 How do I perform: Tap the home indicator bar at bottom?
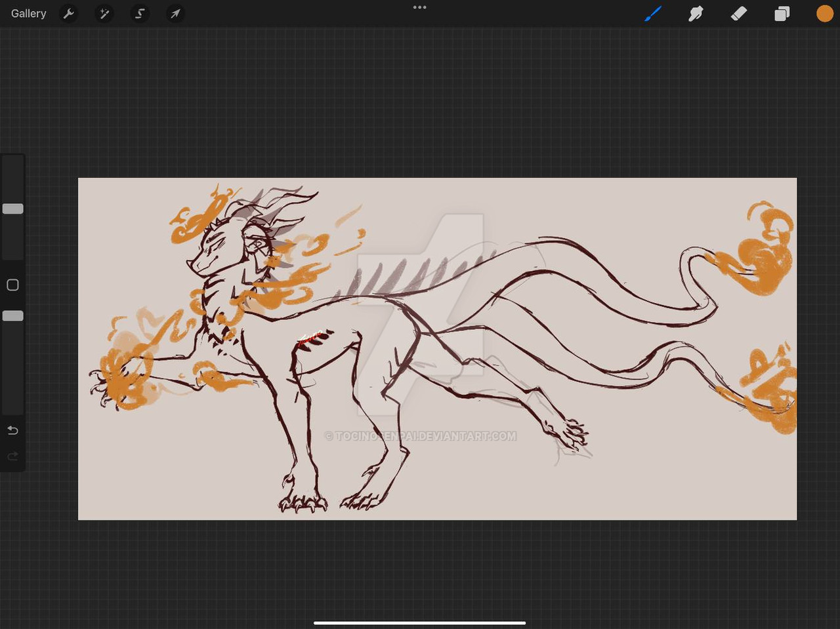420,622
